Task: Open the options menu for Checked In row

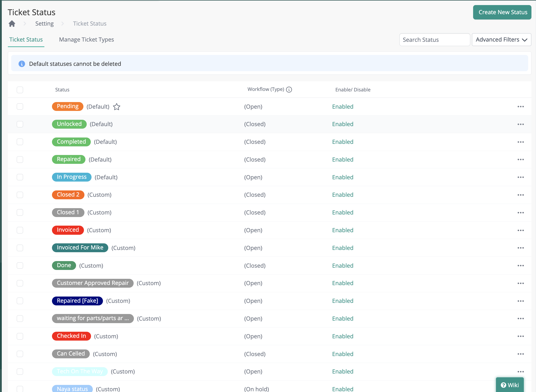Action: 521,336
